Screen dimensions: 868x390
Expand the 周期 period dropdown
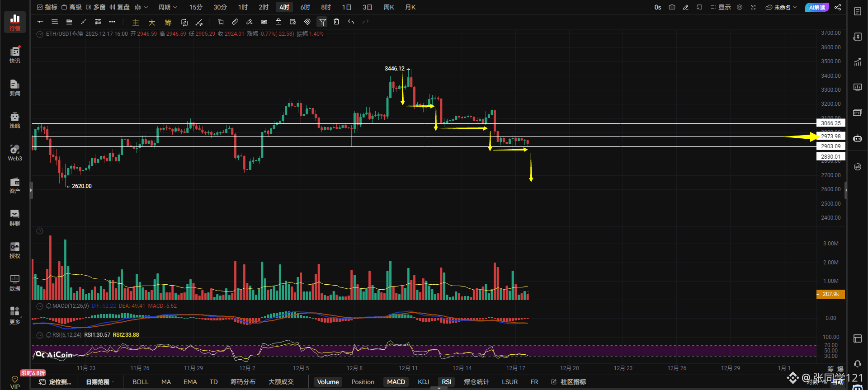(x=168, y=7)
